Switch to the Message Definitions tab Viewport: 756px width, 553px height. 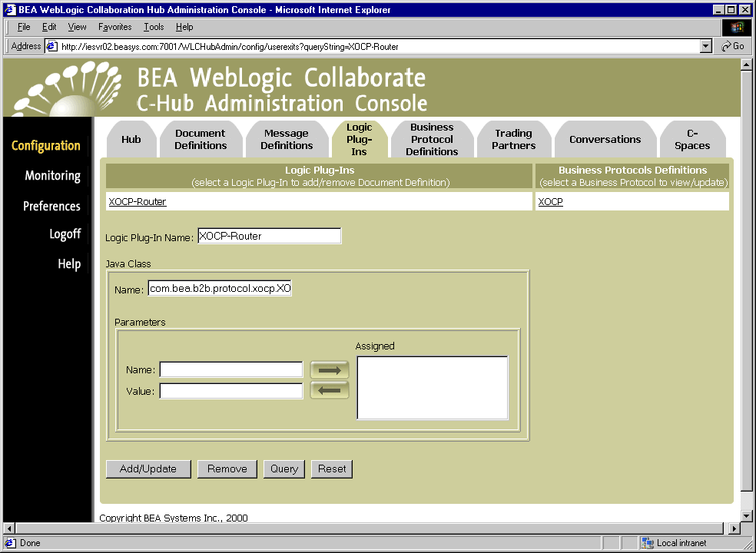(x=287, y=139)
